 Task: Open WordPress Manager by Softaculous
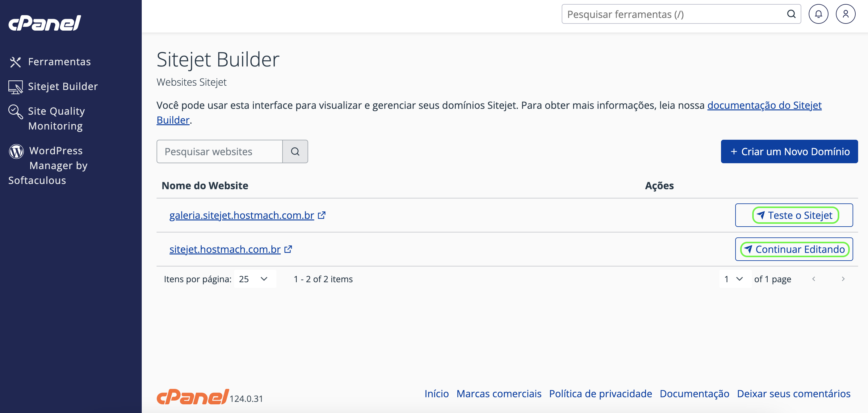point(48,165)
